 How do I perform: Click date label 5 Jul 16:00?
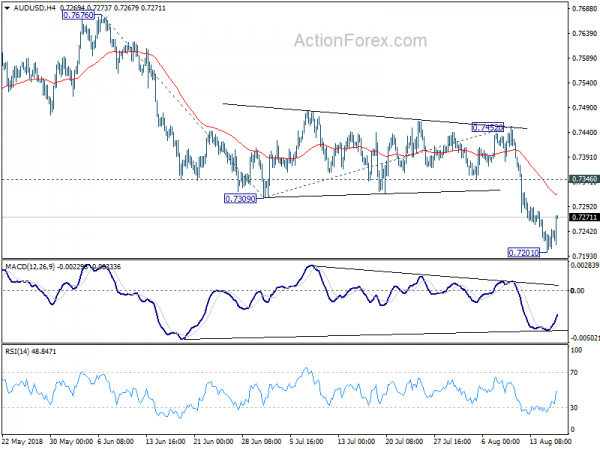point(308,442)
